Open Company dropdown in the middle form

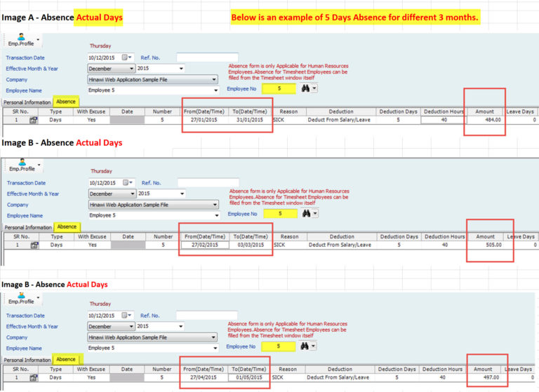point(214,204)
